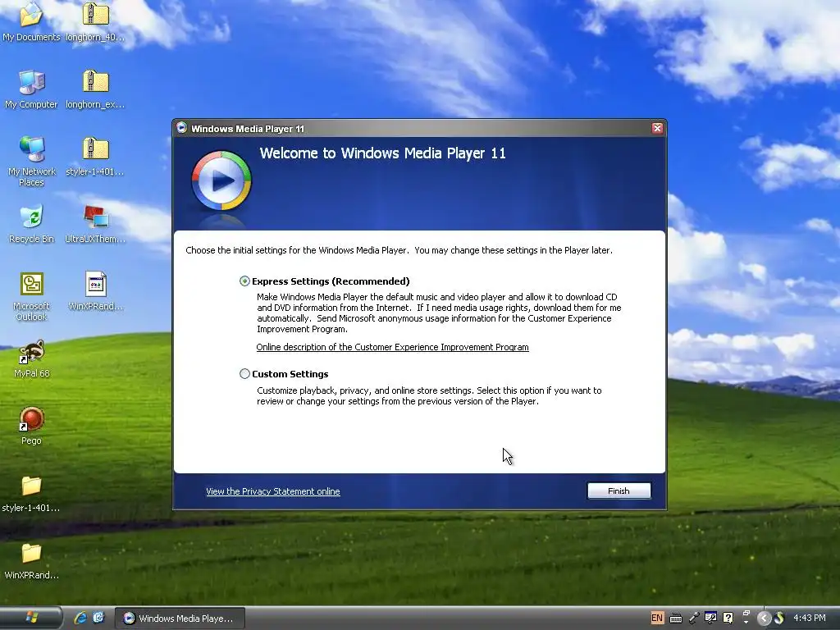Click the pen tool icon in language bar
This screenshot has width=840, height=630.
point(694,619)
